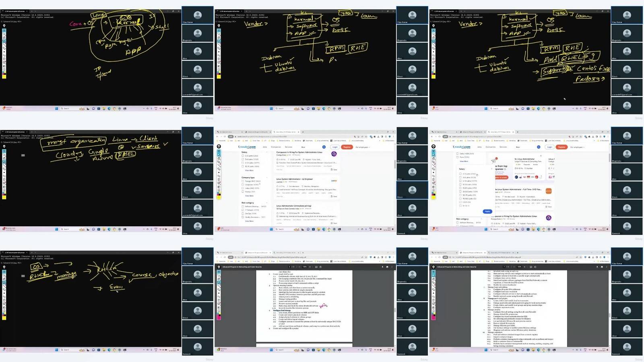This screenshot has height=362, width=644.
Task: Tick 'Foreign MNC' checkbox under Company type
Action: pos(243,181)
